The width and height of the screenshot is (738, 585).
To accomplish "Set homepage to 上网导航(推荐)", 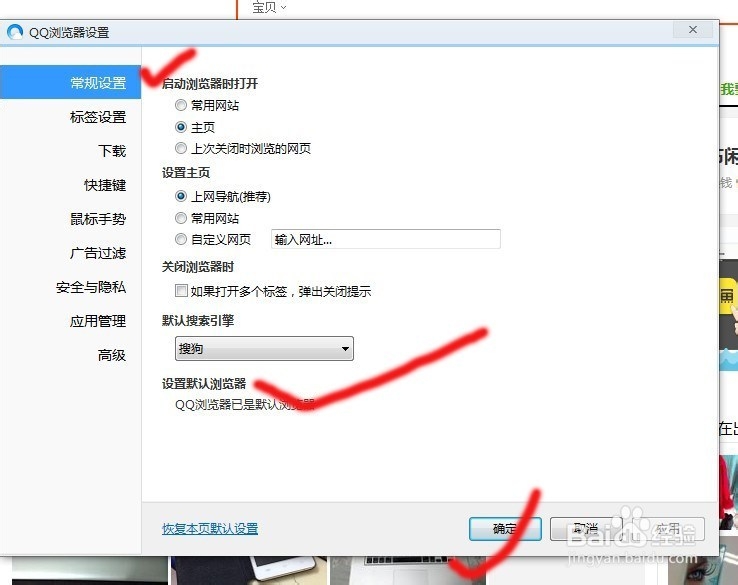I will point(181,196).
